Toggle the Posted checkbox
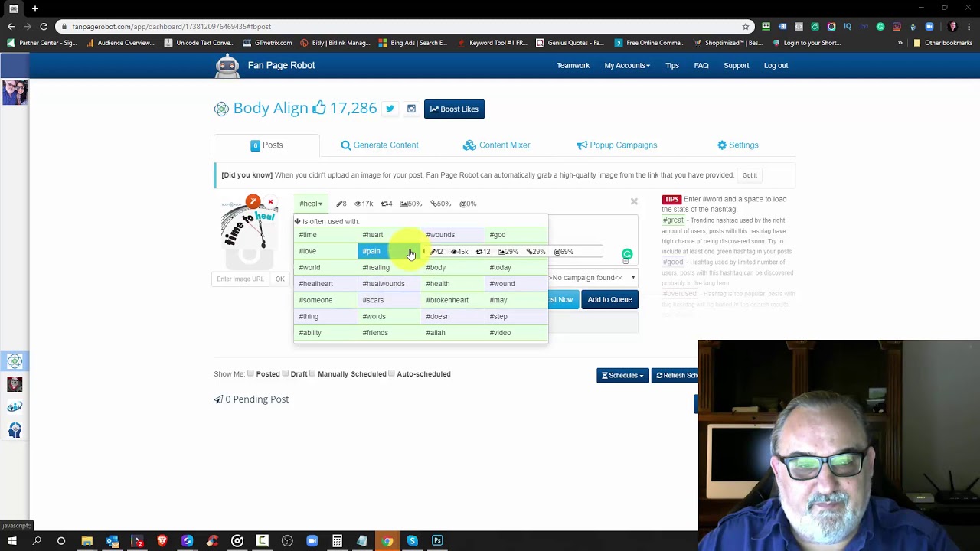Viewport: 980px width, 551px height. click(x=250, y=373)
